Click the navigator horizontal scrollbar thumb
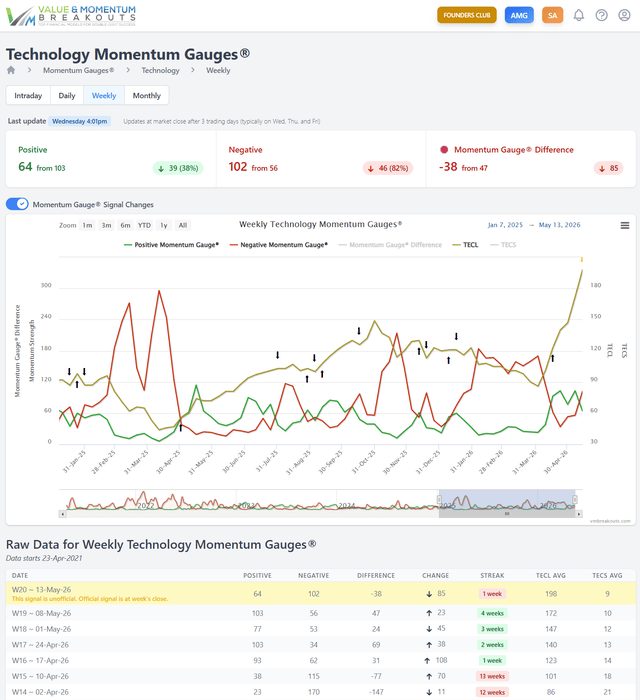Image resolution: width=640 pixels, height=700 pixels. (x=507, y=514)
